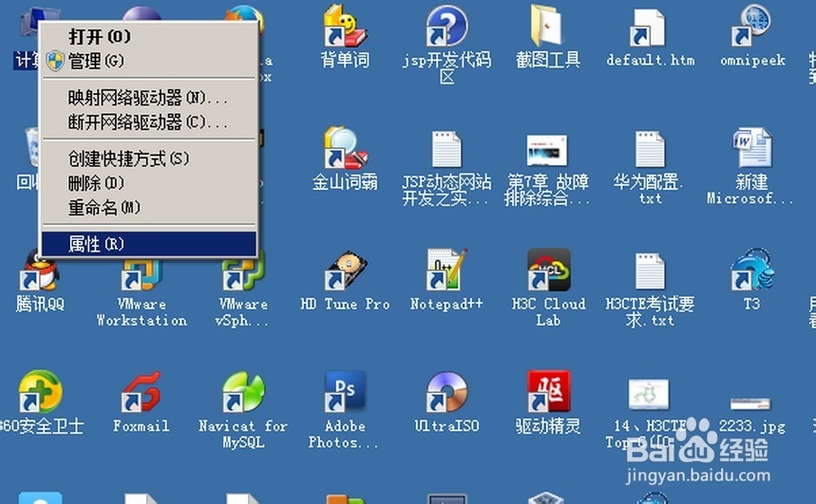Viewport: 816px width, 504px height.
Task: Launch the 腾讯QQ penguin icon
Action: click(x=39, y=270)
